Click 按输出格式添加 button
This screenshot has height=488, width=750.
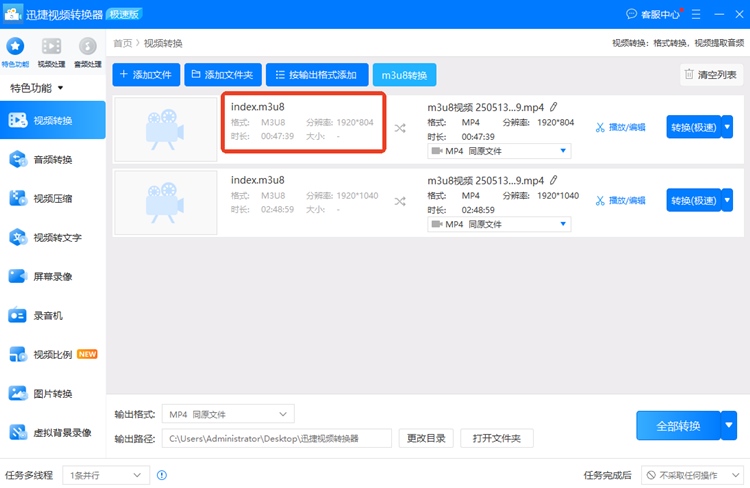coord(317,75)
